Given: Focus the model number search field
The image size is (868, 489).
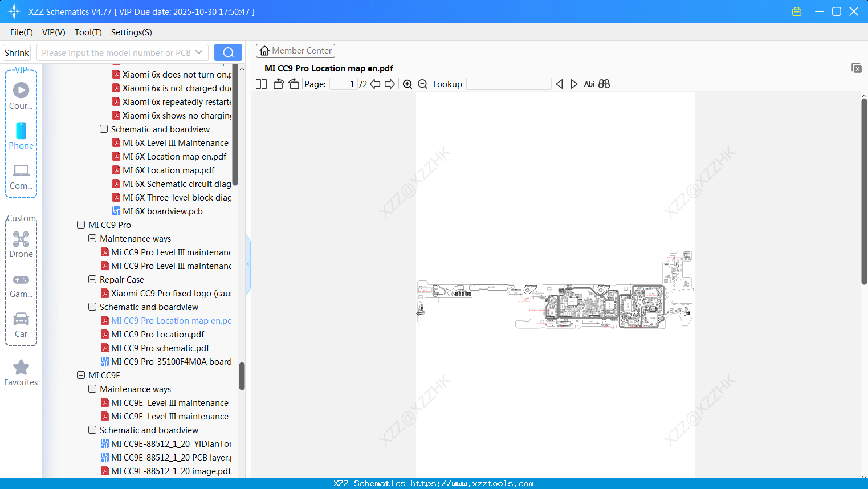Looking at the screenshot, I should click(115, 52).
